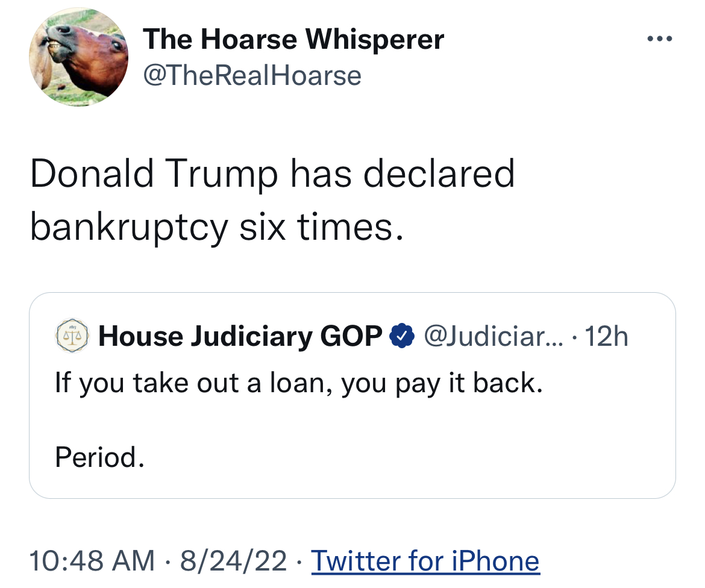
Task: Select the verified checkmark next to House Judiciary GOP
Action: click(401, 336)
